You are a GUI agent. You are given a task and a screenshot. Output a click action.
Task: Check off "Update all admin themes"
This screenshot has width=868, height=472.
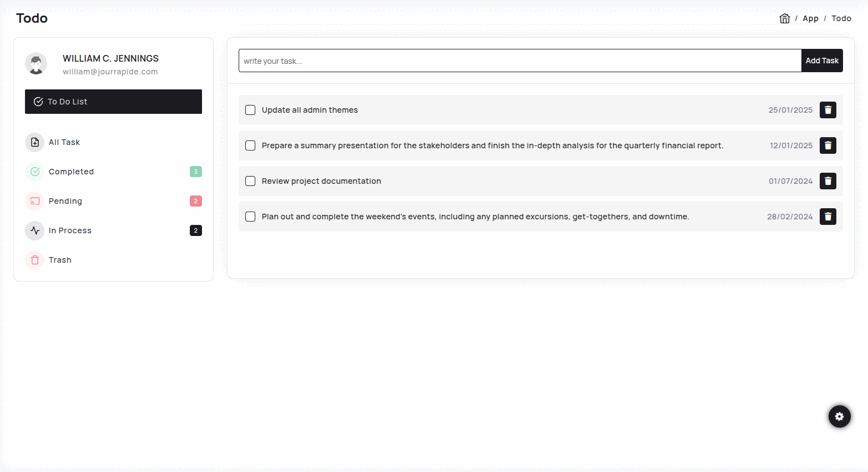pyautogui.click(x=250, y=110)
